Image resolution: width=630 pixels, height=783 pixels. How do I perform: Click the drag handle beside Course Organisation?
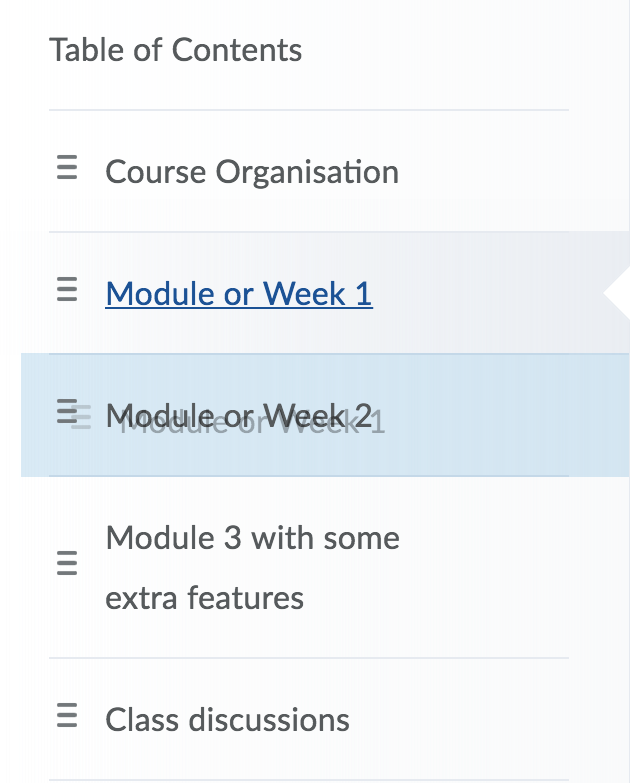coord(67,169)
